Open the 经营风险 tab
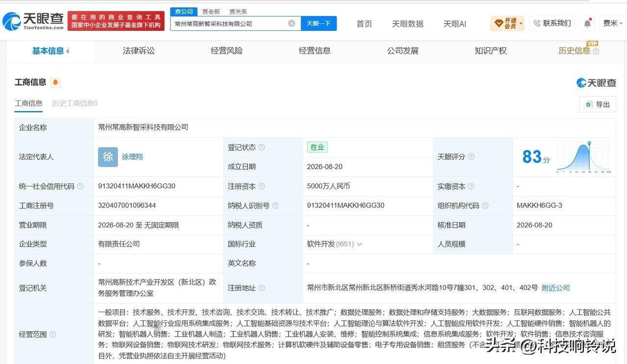 point(227,51)
